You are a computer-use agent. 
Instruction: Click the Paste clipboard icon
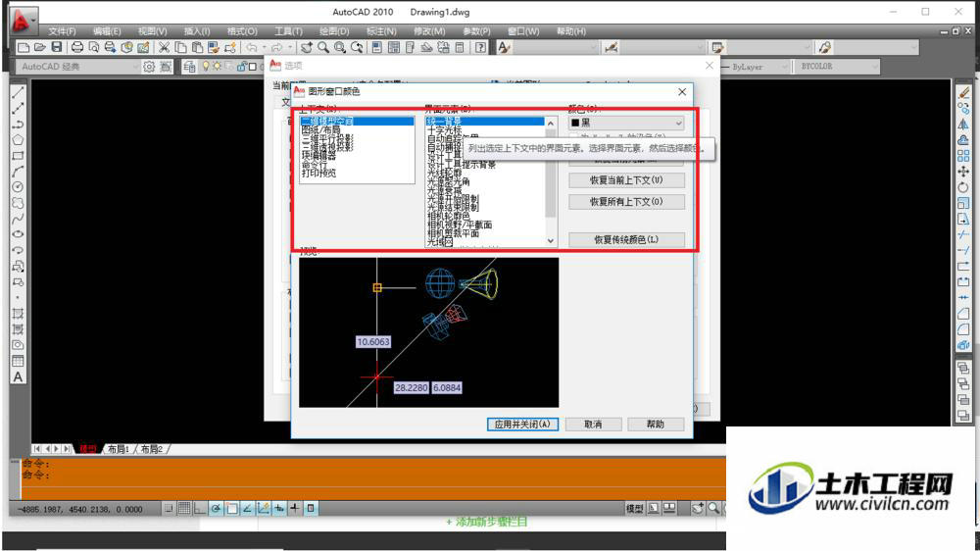pyautogui.click(x=197, y=47)
